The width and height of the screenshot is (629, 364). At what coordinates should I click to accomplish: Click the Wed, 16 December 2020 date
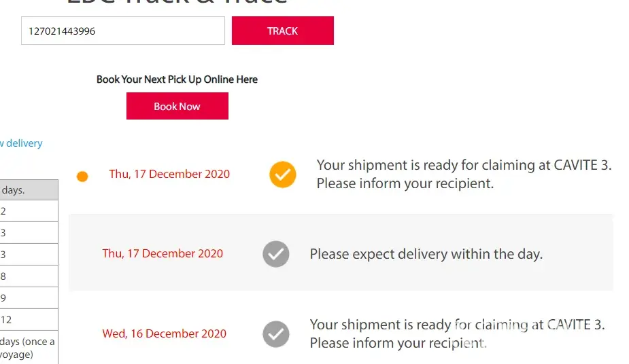(164, 334)
